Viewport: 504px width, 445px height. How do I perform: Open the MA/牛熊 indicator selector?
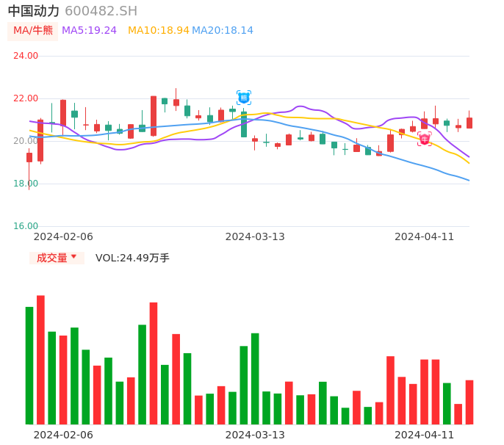tap(33, 31)
